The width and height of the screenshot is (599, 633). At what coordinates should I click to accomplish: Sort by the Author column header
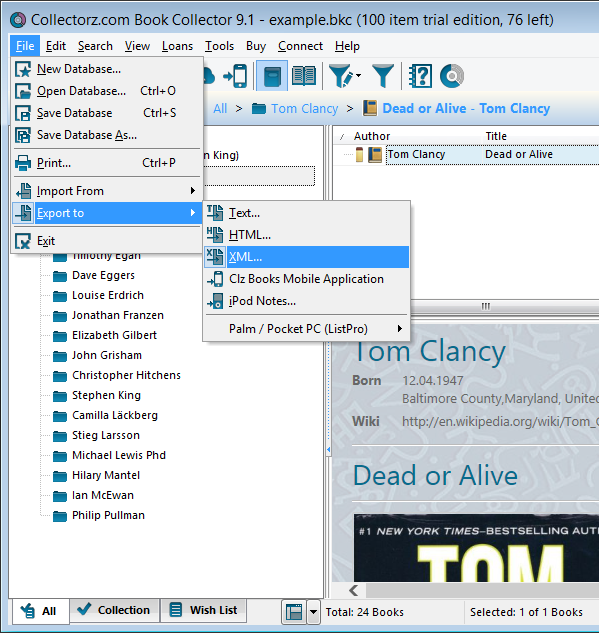372,136
